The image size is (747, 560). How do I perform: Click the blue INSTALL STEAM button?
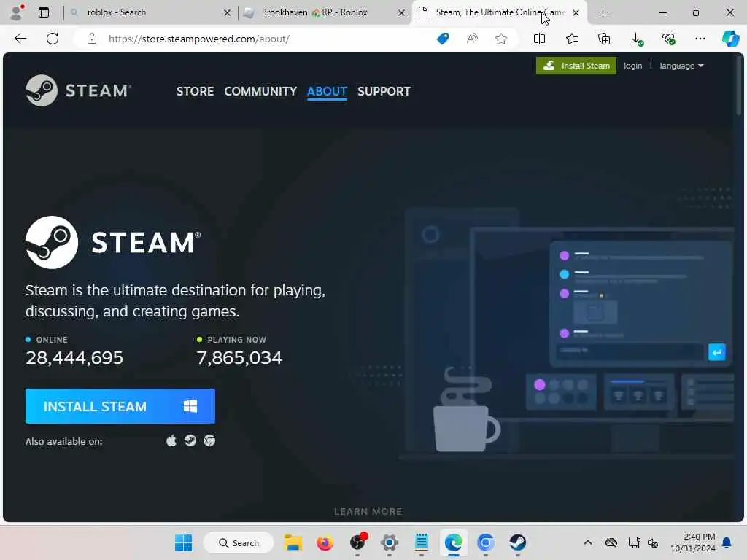(x=120, y=406)
